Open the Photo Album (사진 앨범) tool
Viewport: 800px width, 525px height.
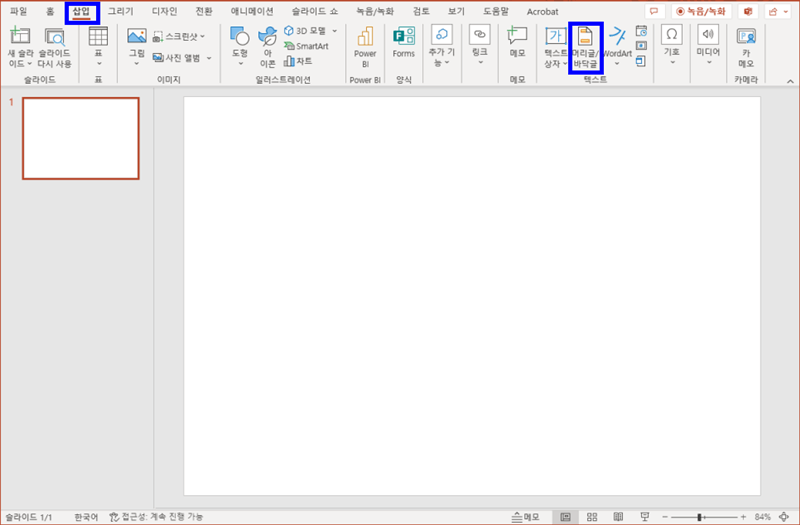177,58
